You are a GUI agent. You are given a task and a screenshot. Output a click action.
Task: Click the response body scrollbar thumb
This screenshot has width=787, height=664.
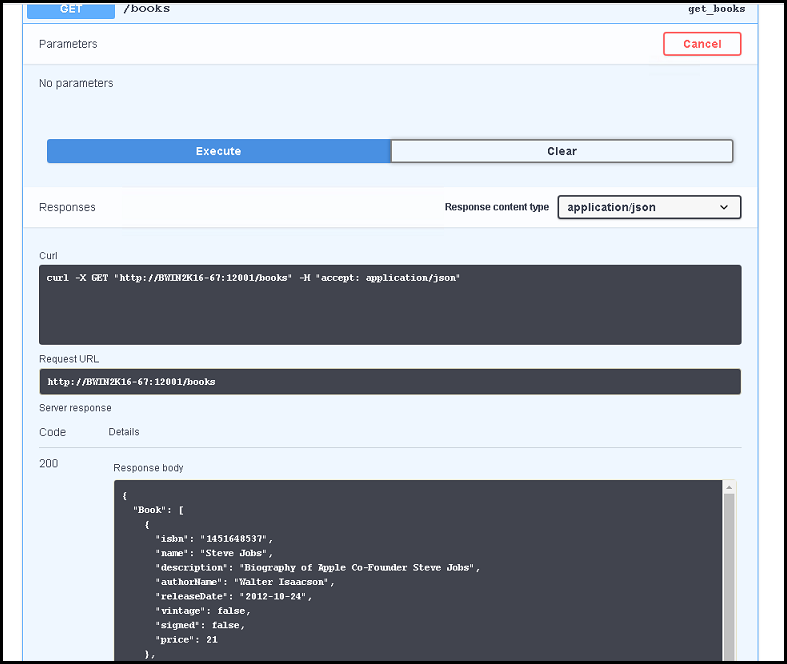pyautogui.click(x=729, y=577)
